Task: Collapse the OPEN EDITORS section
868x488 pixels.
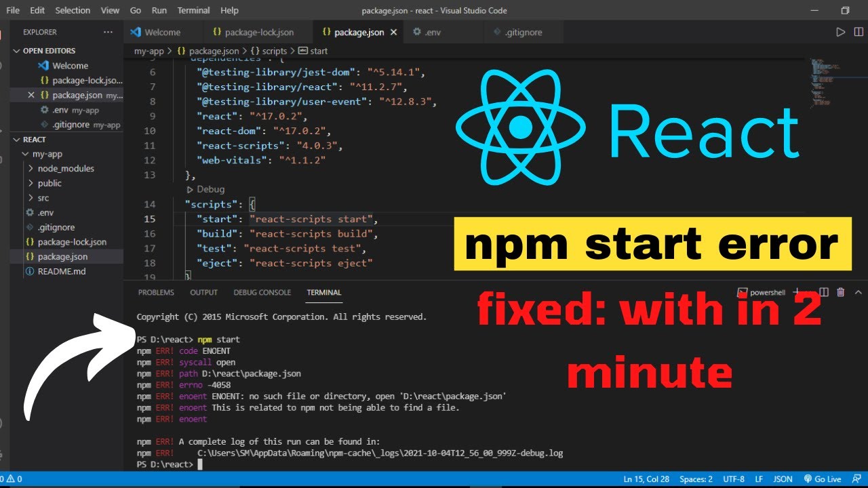Action: (47, 51)
